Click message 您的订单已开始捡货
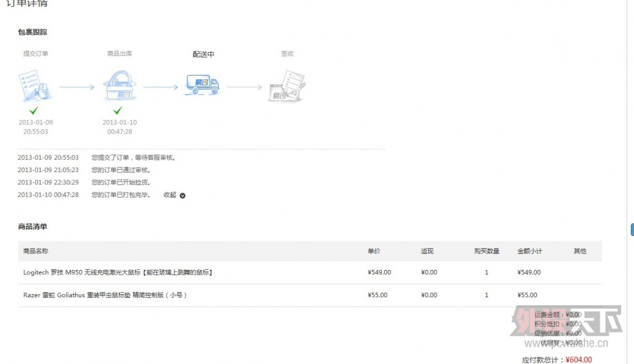Viewport: 634px width, 364px height. [121, 182]
